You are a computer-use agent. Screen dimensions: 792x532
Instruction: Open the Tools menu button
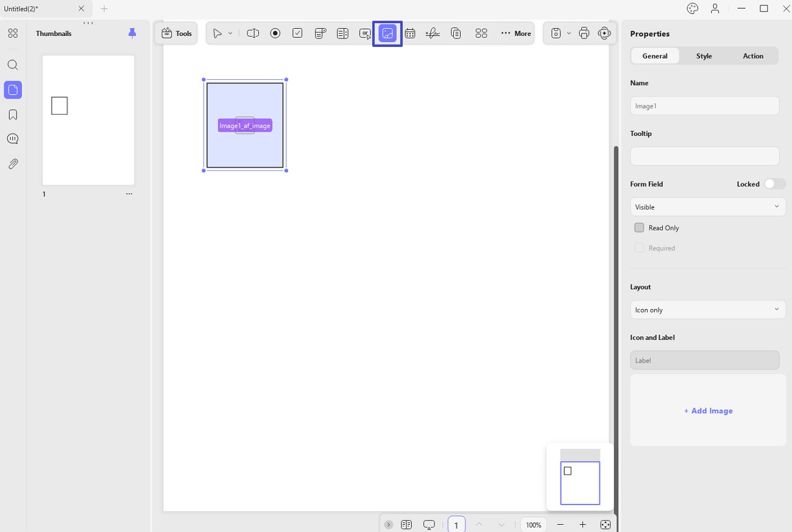(x=176, y=34)
